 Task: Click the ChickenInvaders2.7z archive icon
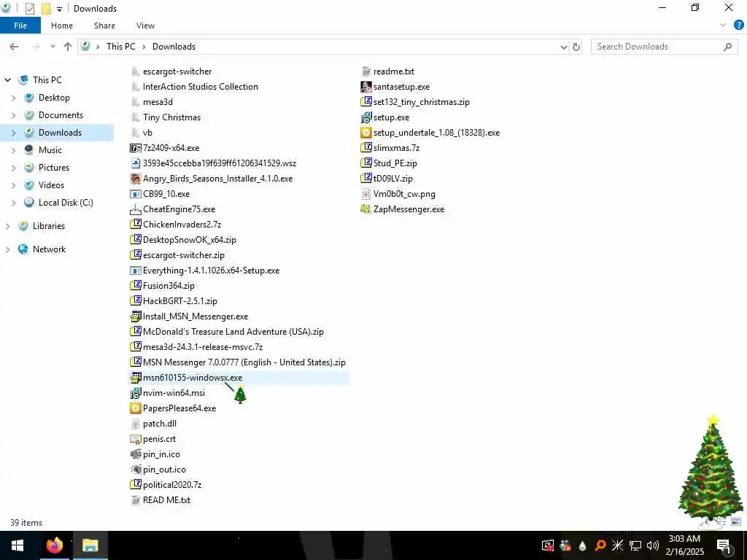coord(136,225)
